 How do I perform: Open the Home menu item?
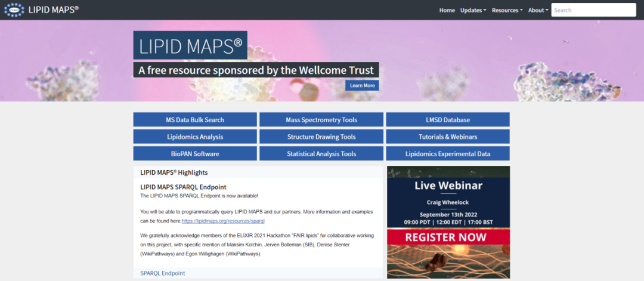point(447,10)
